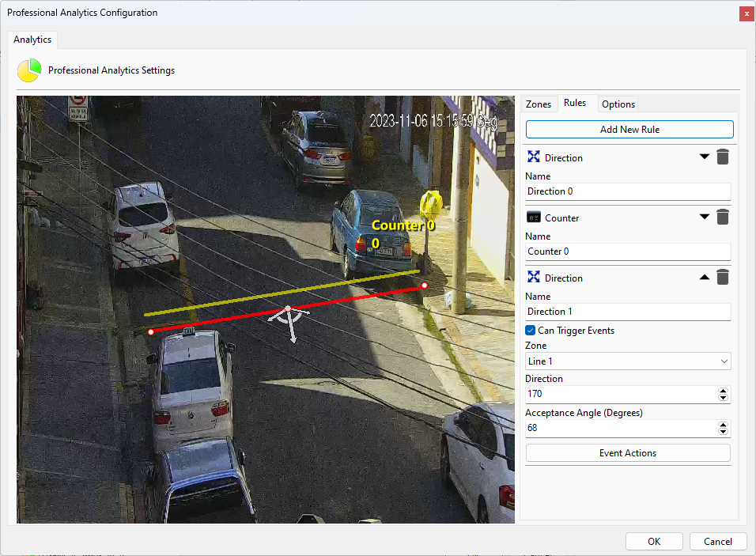This screenshot has width=756, height=556.
Task: Select the Analytics tab
Action: (32, 40)
